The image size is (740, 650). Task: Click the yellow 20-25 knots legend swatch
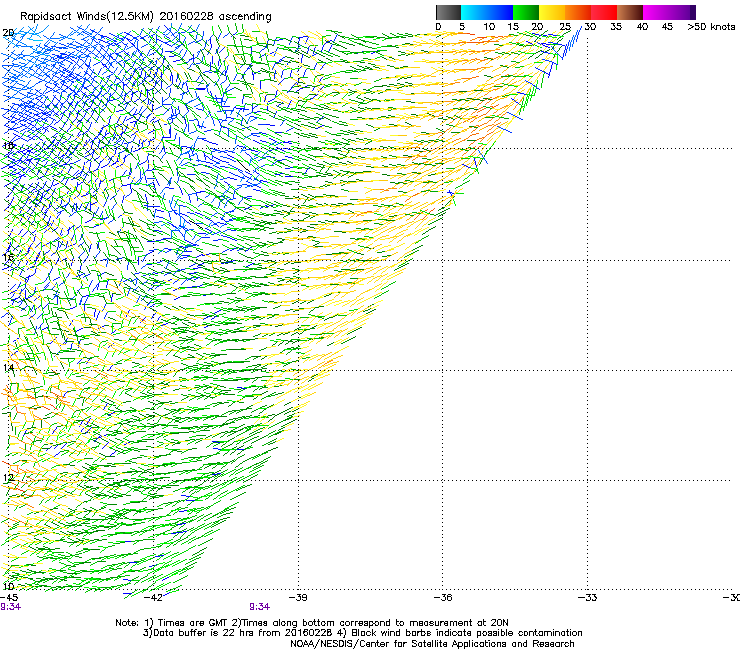coord(552,12)
